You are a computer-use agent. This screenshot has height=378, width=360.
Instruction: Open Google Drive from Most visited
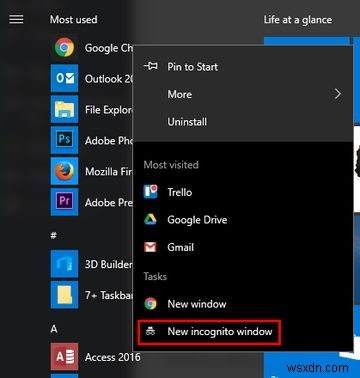(x=243, y=220)
